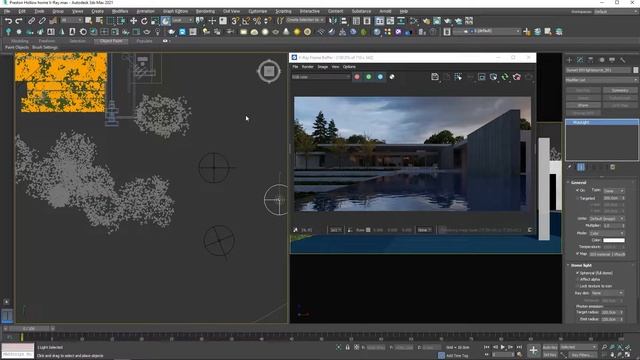This screenshot has width=640, height=360.
Task: Click the render teapot icon in main toolbar
Action: pos(448,20)
